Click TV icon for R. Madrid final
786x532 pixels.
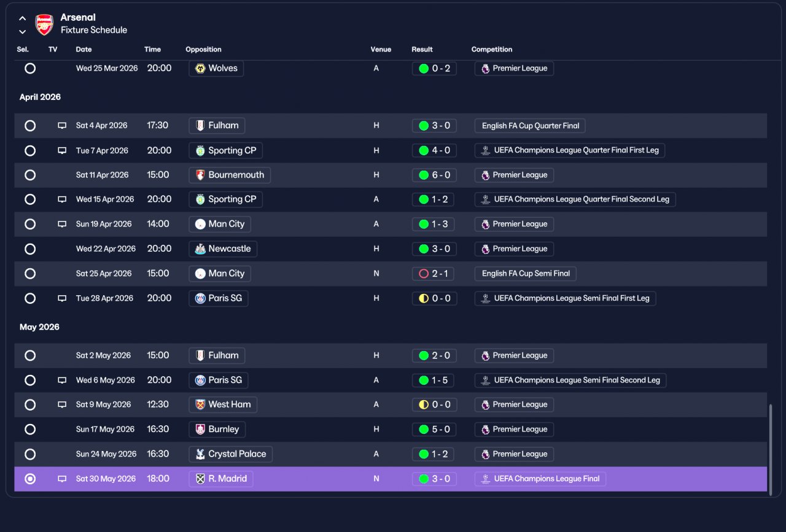coord(62,479)
